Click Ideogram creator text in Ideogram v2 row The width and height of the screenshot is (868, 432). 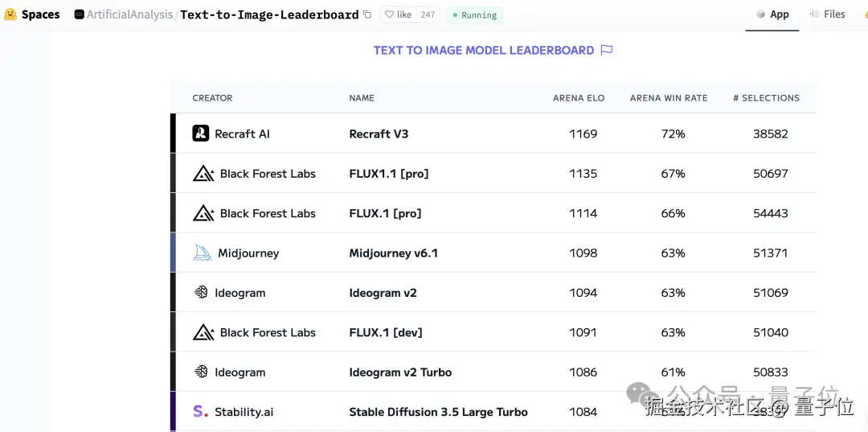[240, 293]
